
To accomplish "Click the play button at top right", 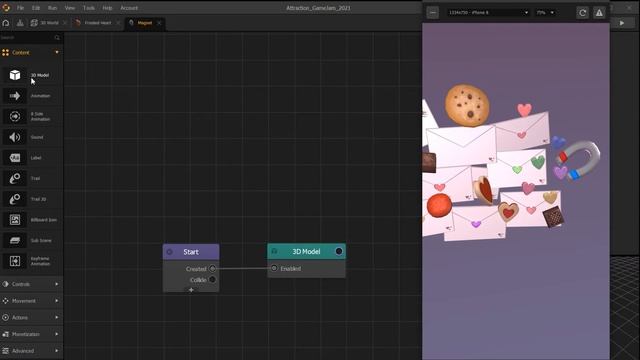I will click(x=622, y=23).
